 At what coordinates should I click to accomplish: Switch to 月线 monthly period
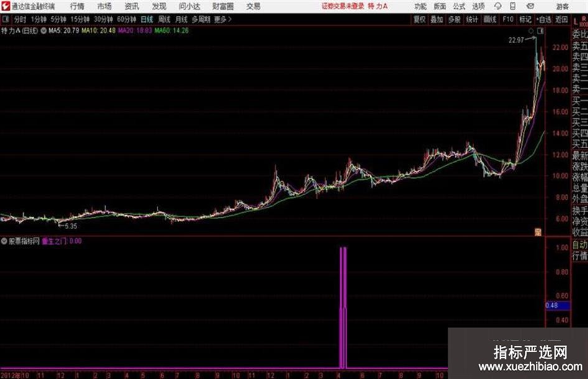click(182, 19)
